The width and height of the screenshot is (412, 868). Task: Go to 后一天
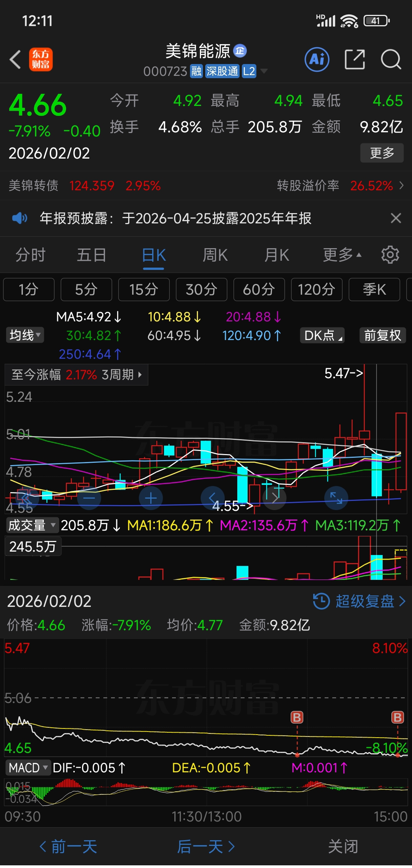pyautogui.click(x=206, y=847)
